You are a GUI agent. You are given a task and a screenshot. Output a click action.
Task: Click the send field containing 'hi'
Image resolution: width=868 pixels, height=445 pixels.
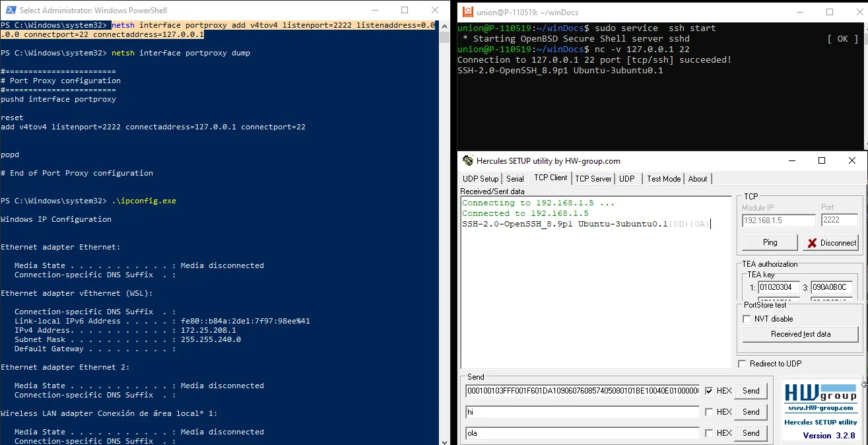(582, 412)
